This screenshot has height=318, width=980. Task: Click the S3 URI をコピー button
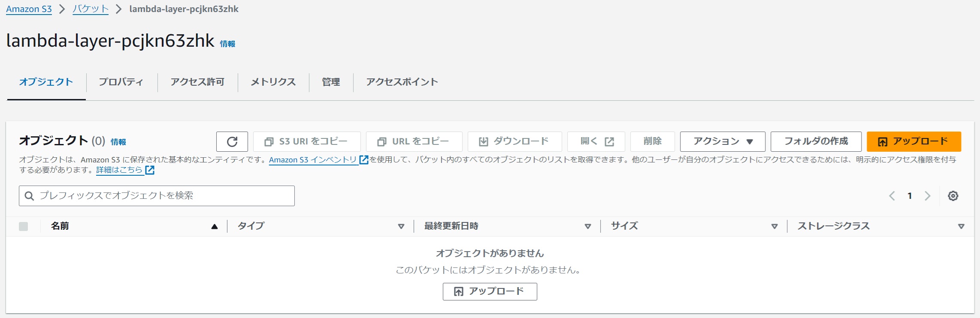pyautogui.click(x=307, y=141)
